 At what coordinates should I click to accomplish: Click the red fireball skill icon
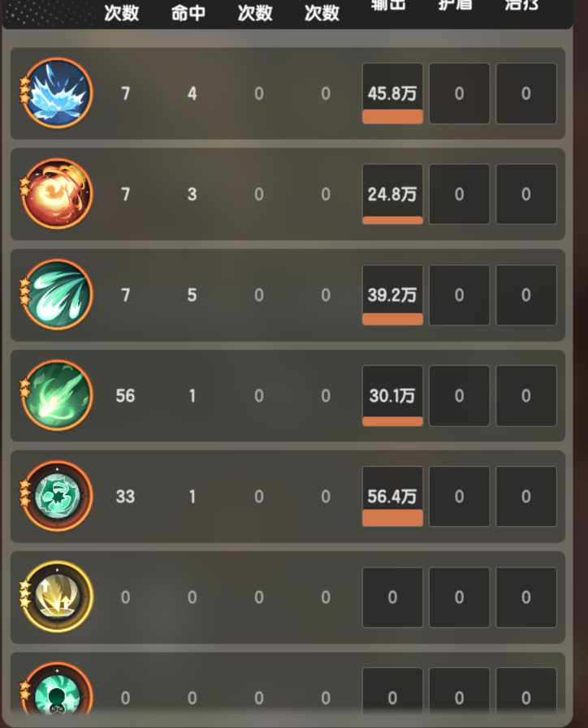tap(57, 194)
